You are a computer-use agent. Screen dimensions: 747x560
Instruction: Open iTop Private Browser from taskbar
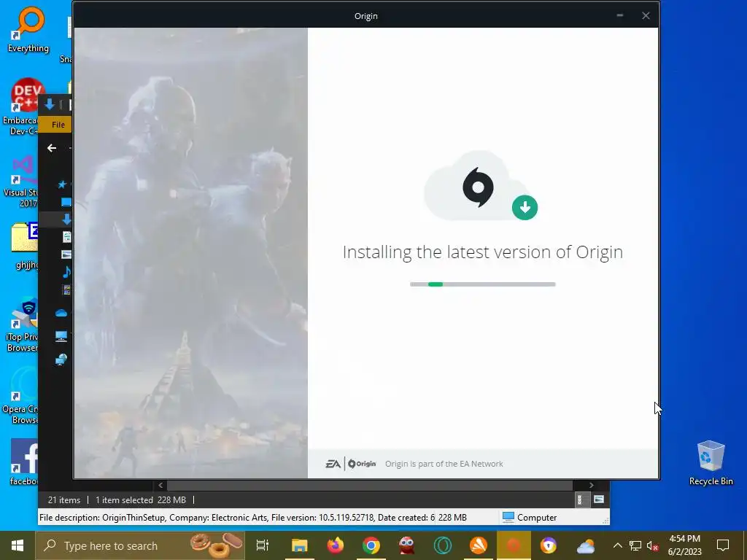[x=549, y=545]
